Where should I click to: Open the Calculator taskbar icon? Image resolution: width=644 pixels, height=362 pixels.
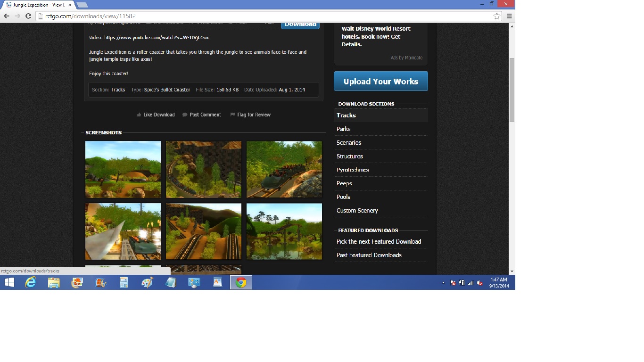tap(124, 282)
